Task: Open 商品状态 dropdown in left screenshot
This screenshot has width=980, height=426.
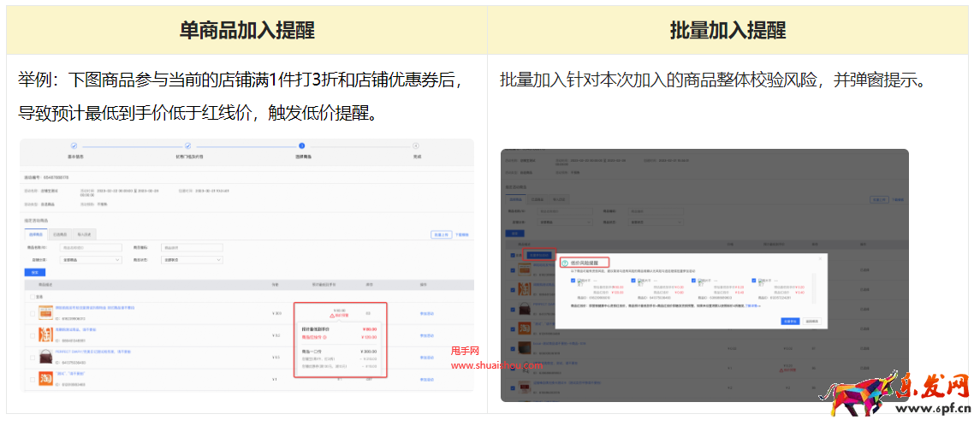Action: (192, 259)
